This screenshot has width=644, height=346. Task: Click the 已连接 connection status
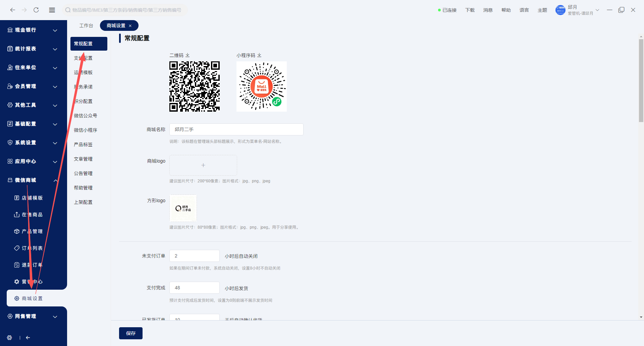(x=447, y=10)
